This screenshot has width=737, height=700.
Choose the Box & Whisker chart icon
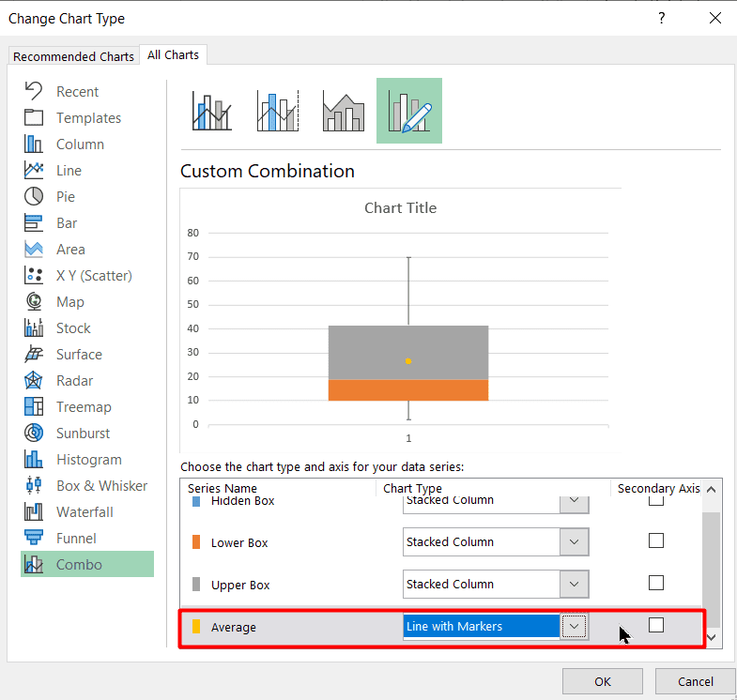pyautogui.click(x=34, y=486)
